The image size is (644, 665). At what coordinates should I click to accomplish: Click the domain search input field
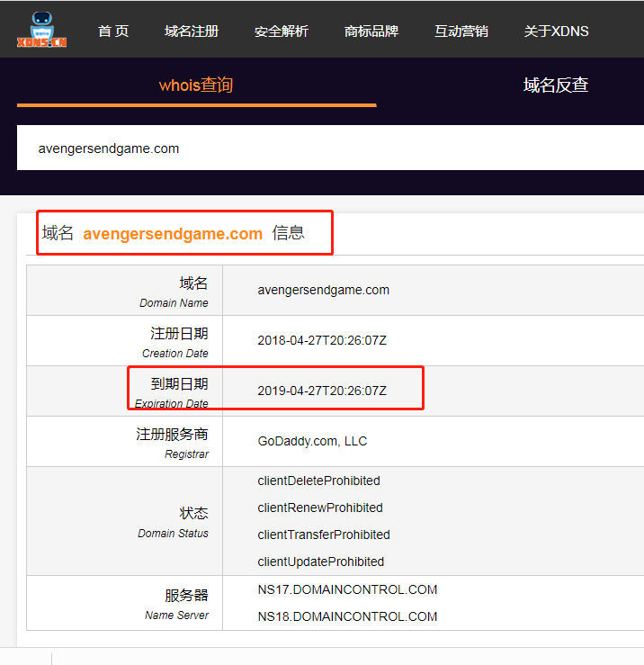click(x=324, y=148)
